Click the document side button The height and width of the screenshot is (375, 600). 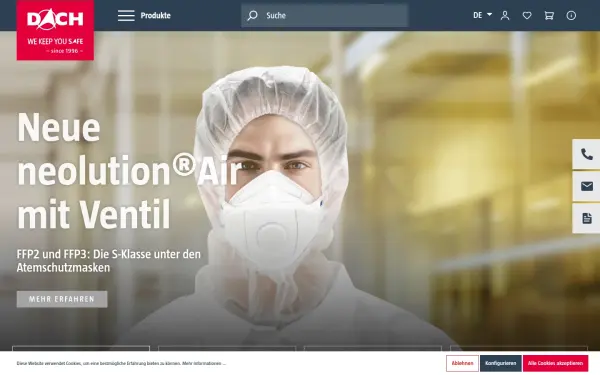(586, 218)
